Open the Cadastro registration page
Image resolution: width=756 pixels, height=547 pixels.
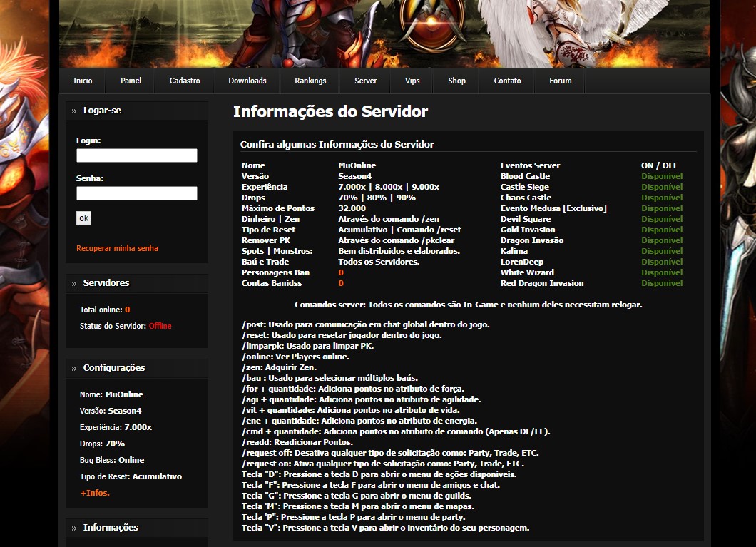click(185, 81)
